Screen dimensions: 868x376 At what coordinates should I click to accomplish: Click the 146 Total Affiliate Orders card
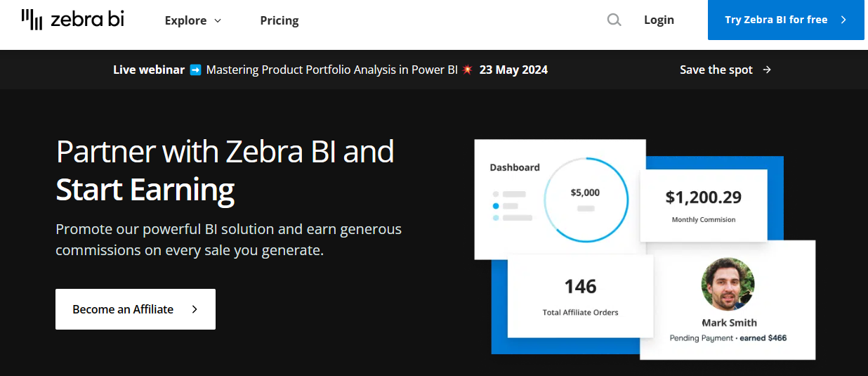tap(581, 295)
